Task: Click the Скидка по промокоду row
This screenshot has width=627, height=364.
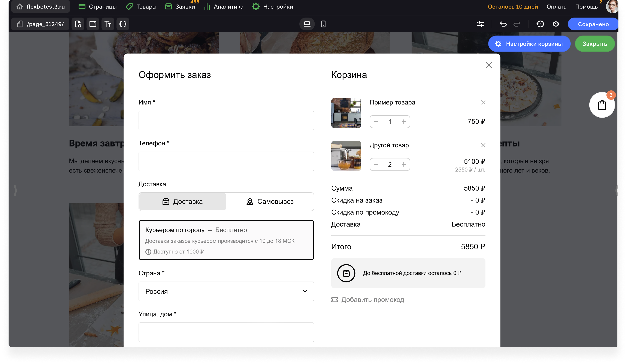Action: click(x=408, y=212)
